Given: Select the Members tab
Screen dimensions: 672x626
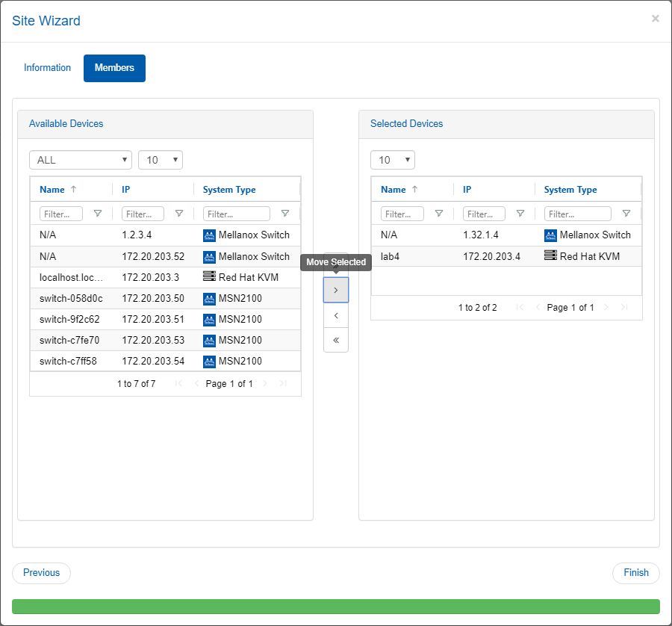Looking at the screenshot, I should [114, 68].
